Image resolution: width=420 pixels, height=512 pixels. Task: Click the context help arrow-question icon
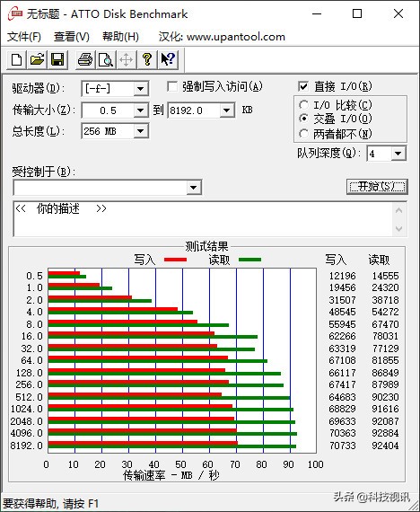(168, 60)
